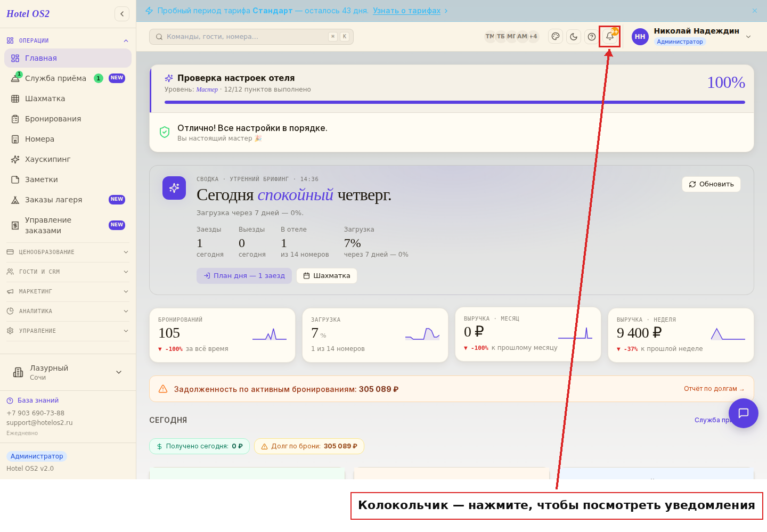
Task: Expand the Аналитика section
Action: [68, 311]
